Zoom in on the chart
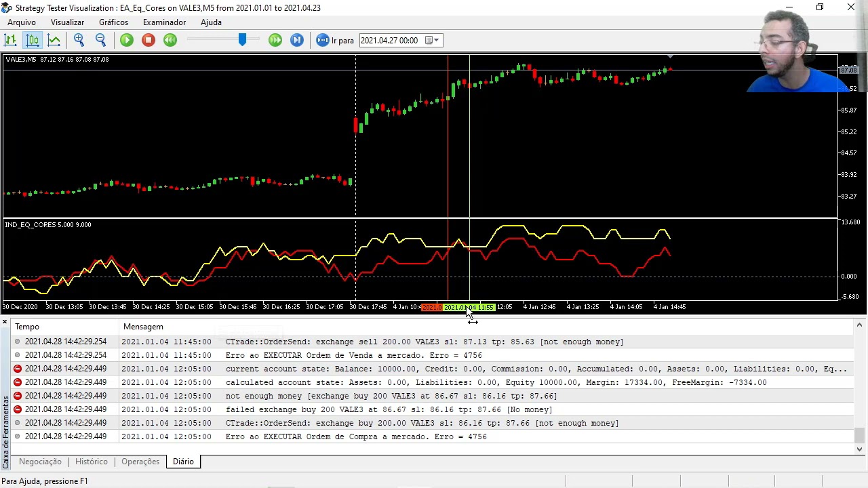This screenshot has width=868, height=488. 79,40
